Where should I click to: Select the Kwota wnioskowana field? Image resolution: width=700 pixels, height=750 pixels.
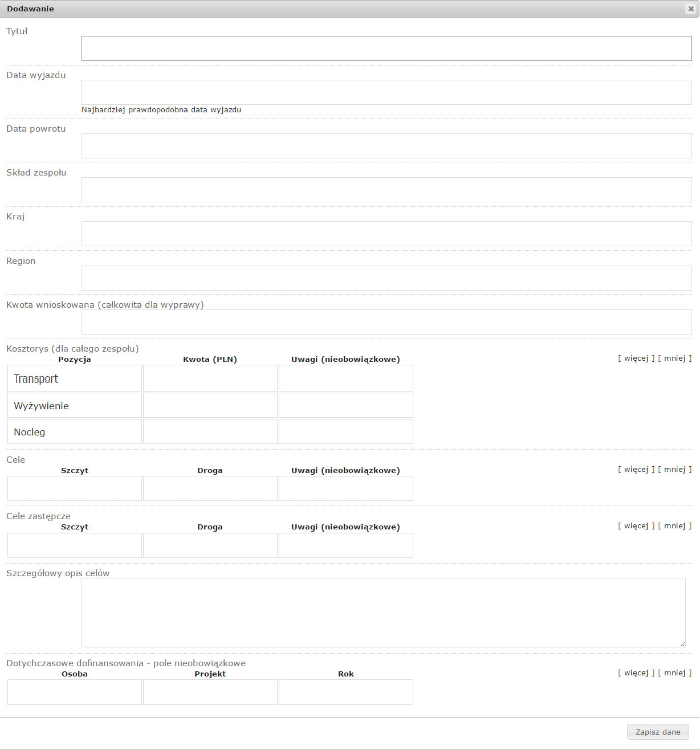[x=386, y=322]
